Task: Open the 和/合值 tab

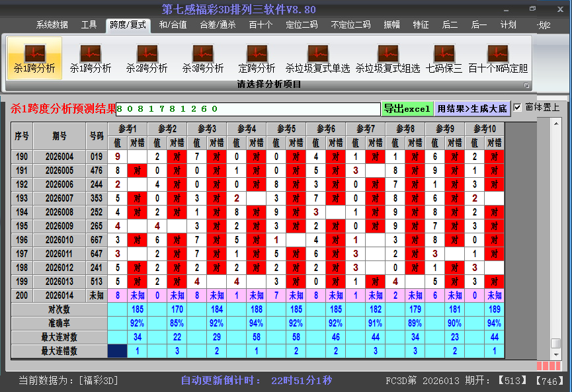Action: coord(173,25)
